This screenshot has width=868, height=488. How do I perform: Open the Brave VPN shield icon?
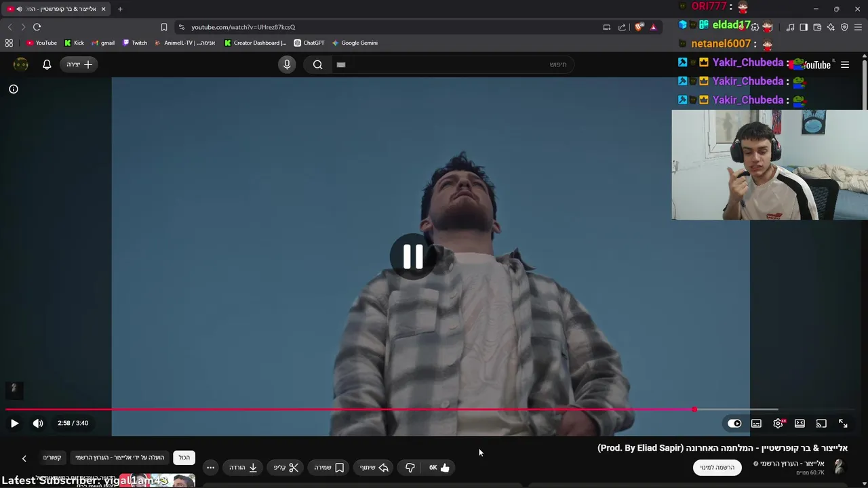click(844, 27)
